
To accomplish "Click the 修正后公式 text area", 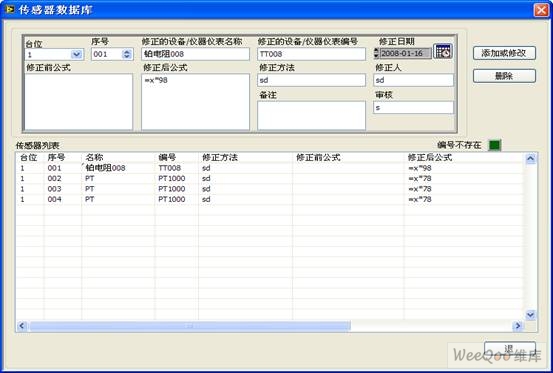I will (195, 102).
